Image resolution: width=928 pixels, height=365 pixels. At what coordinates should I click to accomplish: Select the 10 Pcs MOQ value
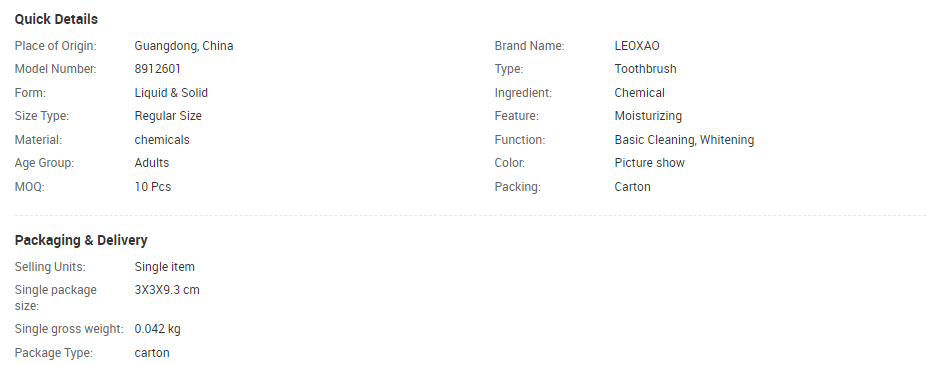153,187
